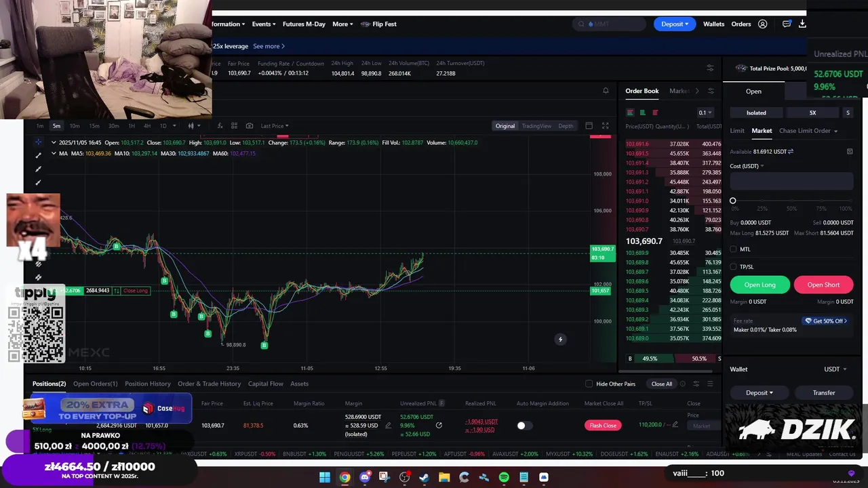
Task: Open the calculator icon in order panel
Action: point(850,152)
